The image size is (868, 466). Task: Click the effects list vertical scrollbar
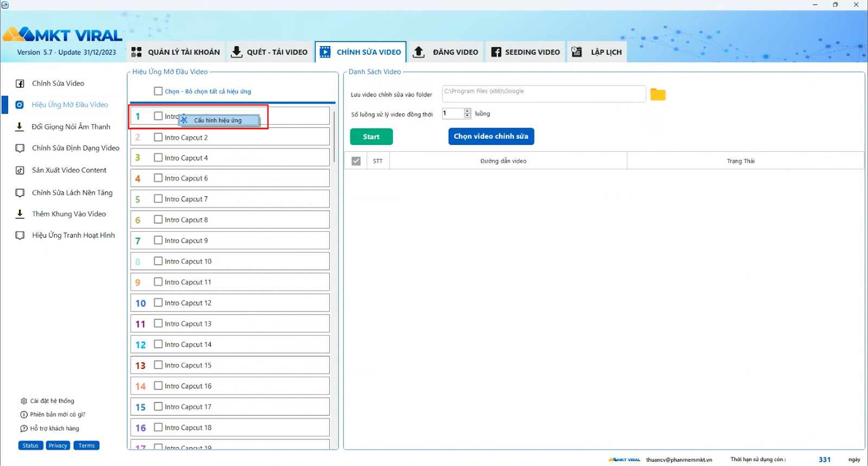tap(334, 136)
